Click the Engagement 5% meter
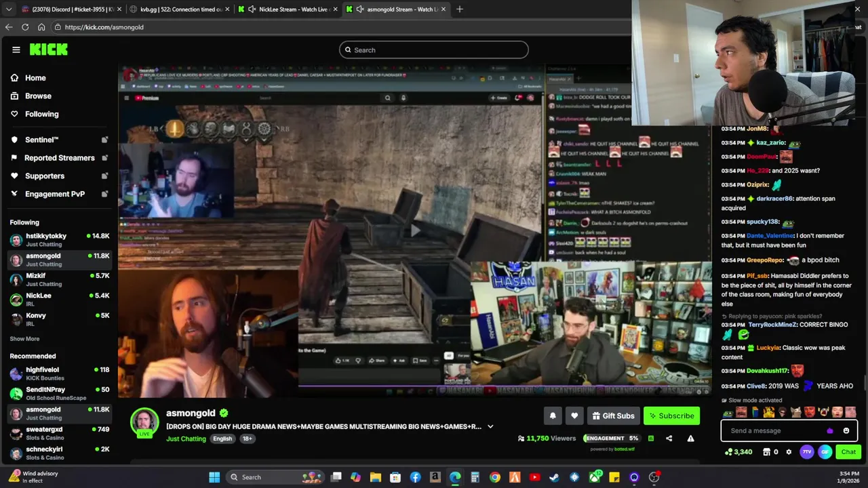The image size is (868, 488). click(x=612, y=439)
